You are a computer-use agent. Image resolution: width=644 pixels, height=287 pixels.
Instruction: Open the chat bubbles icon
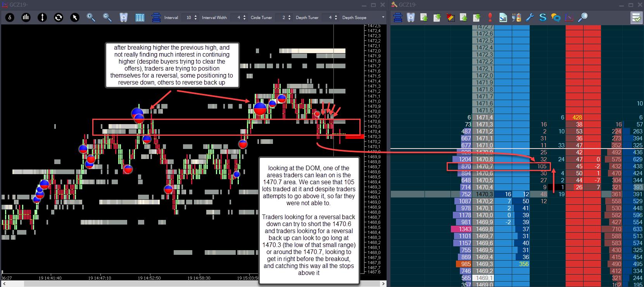pos(556,17)
